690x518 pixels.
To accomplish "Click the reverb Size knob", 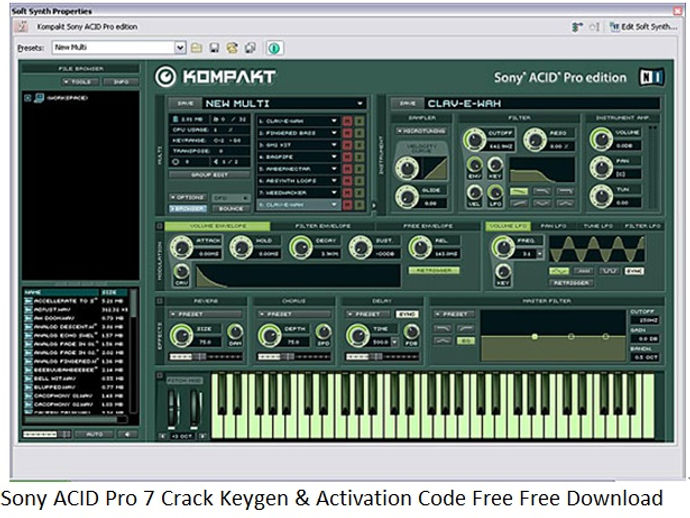I will click(182, 335).
